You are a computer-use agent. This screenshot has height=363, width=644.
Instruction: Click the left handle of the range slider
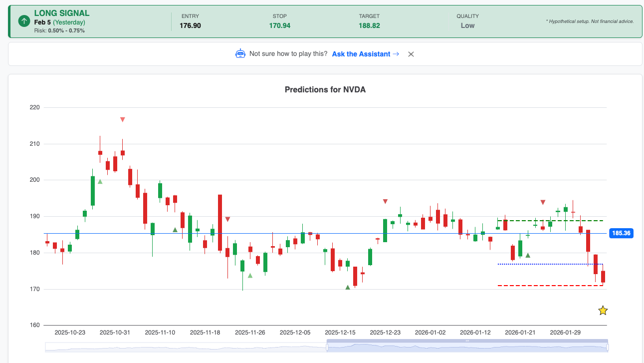(327, 347)
